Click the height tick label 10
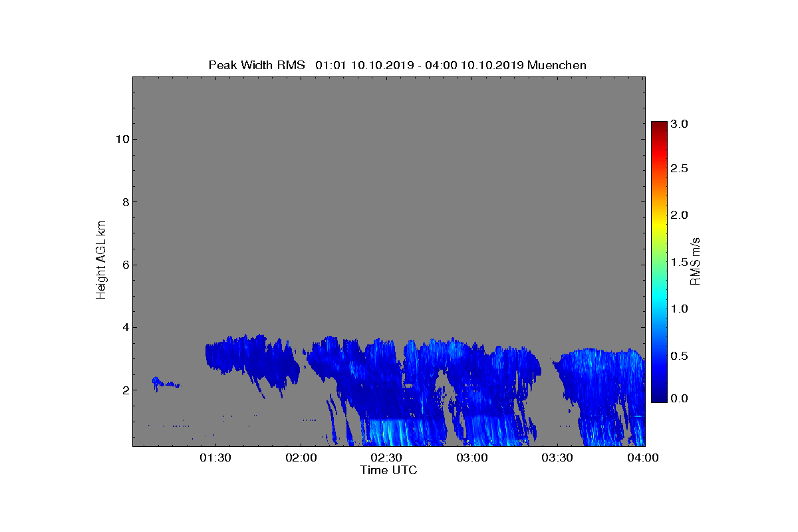This screenshot has height=532, width=798. coord(121,139)
